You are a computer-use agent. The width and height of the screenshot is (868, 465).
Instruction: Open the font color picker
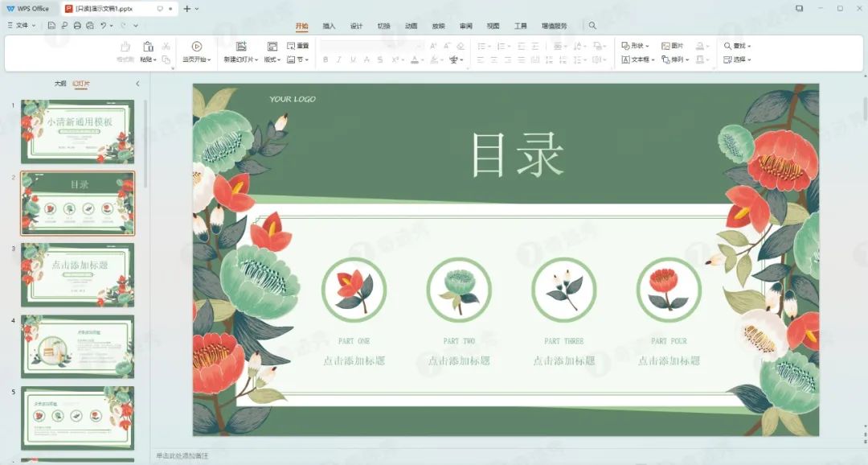pos(417,60)
